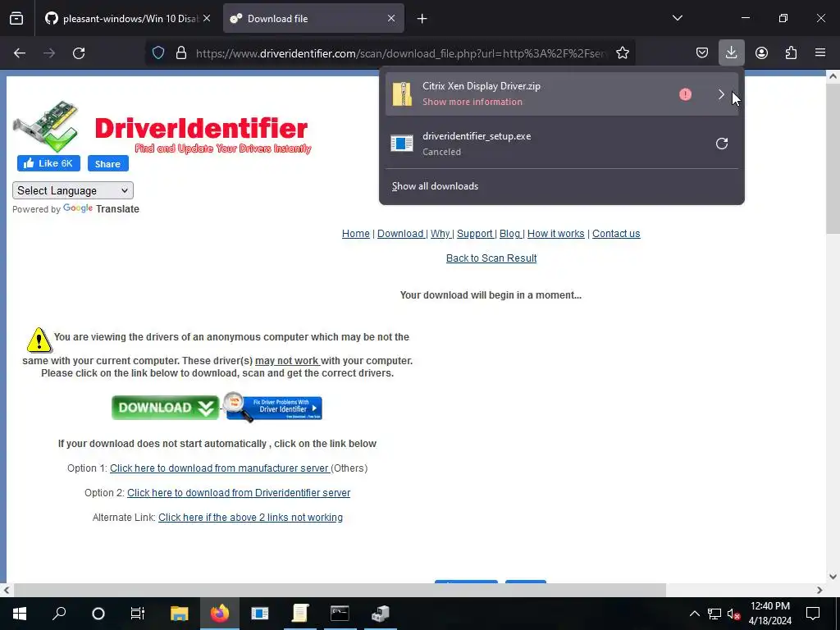
Task: Select the Download file tab
Action: click(313, 19)
